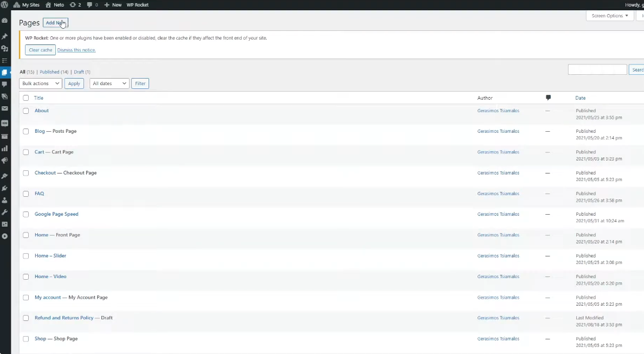Open Tools wrench sidebar icon
The image size is (644, 354).
[5, 212]
